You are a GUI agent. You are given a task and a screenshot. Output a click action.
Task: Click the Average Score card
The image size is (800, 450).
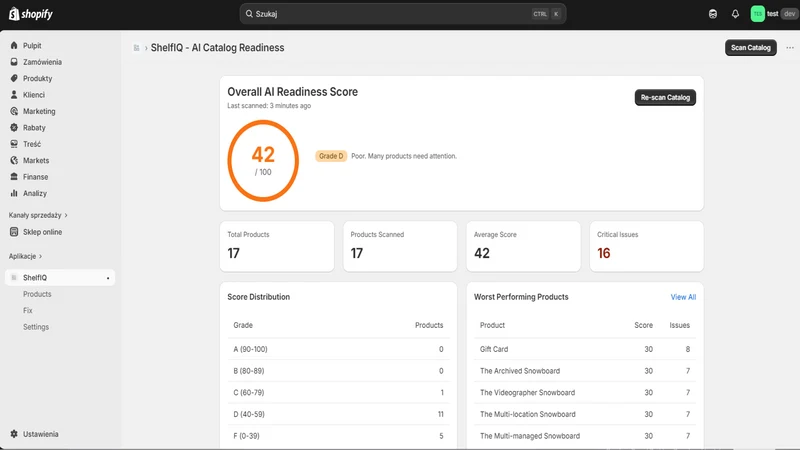point(523,246)
